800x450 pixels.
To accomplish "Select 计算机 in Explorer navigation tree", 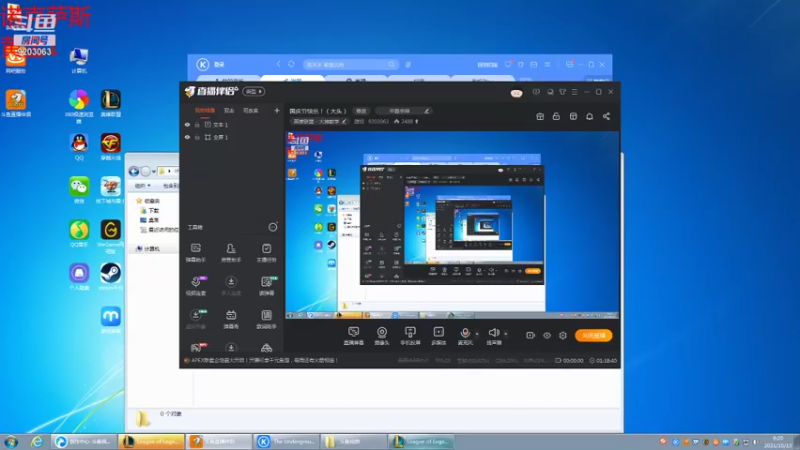I will tap(148, 248).
